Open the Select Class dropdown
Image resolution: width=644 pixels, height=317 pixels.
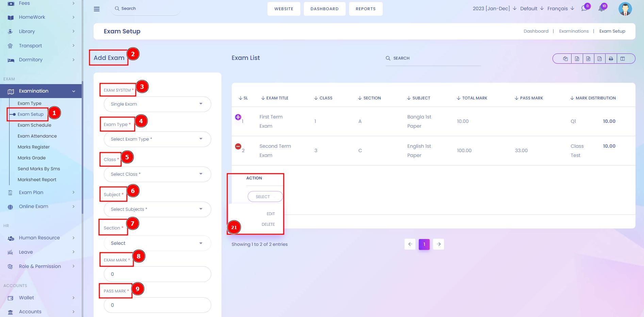158,174
